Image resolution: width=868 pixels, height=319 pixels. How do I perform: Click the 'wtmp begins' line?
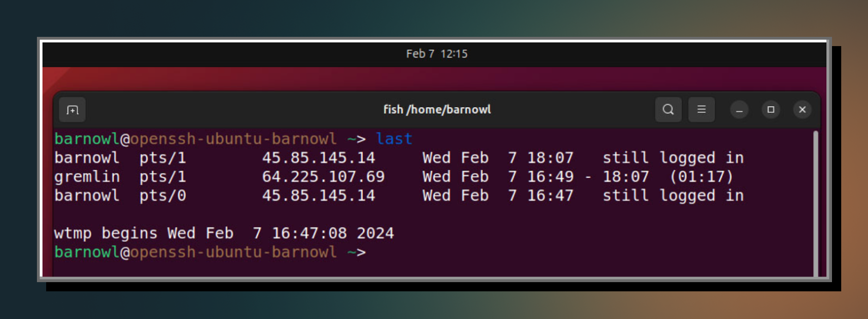tap(224, 233)
